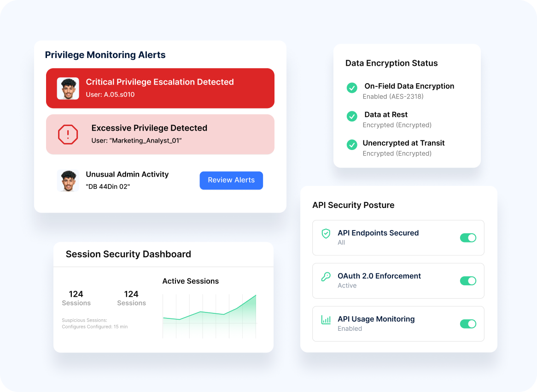
Task: Click the bar chart icon for API Usage Monitoring
Action: [x=326, y=320]
